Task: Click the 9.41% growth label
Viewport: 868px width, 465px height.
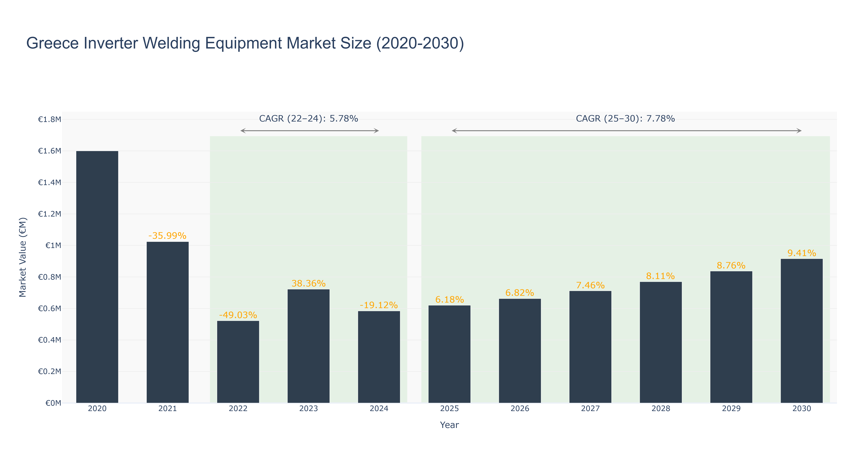Action: [802, 253]
